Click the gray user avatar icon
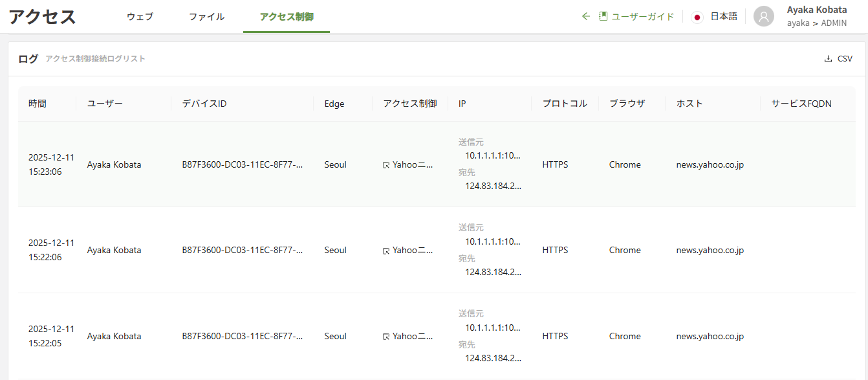868x380 pixels. [x=764, y=17]
